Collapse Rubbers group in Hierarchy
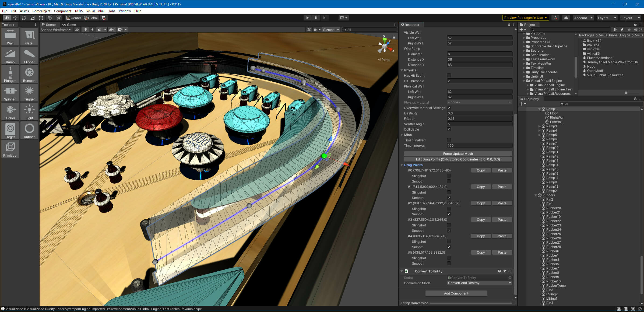The image size is (644, 312). click(536, 195)
